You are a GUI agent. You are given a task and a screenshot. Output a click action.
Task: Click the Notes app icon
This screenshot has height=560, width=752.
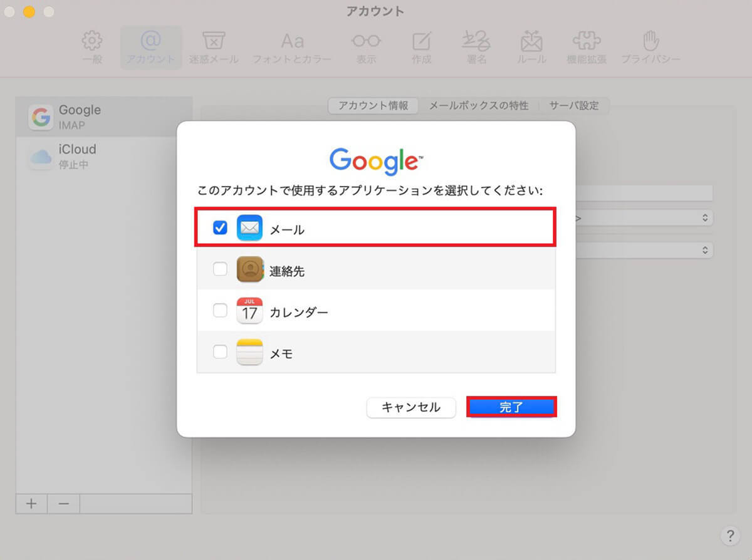coord(249,352)
